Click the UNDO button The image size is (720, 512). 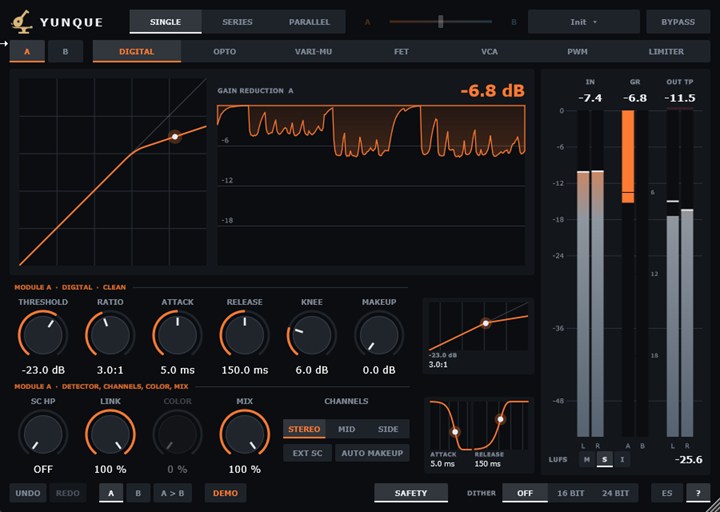pyautogui.click(x=28, y=493)
